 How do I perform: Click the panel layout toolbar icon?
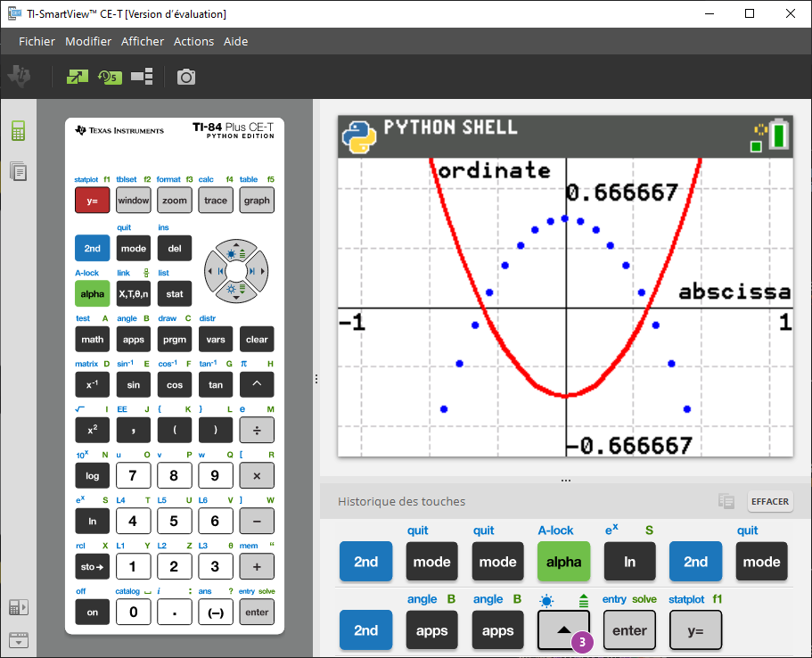tap(142, 77)
